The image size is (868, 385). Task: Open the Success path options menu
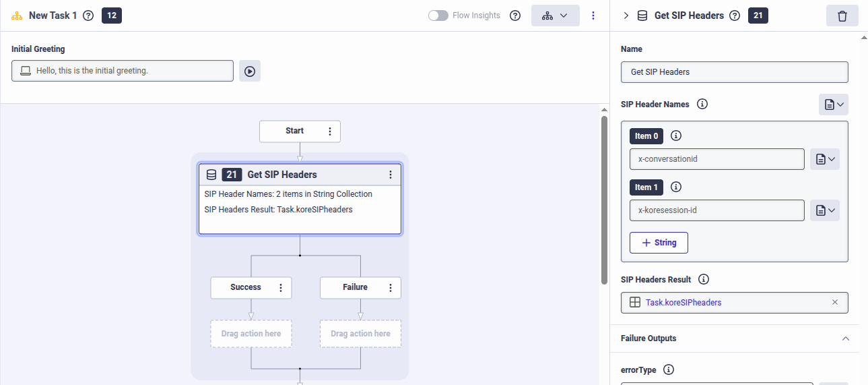[x=281, y=288]
